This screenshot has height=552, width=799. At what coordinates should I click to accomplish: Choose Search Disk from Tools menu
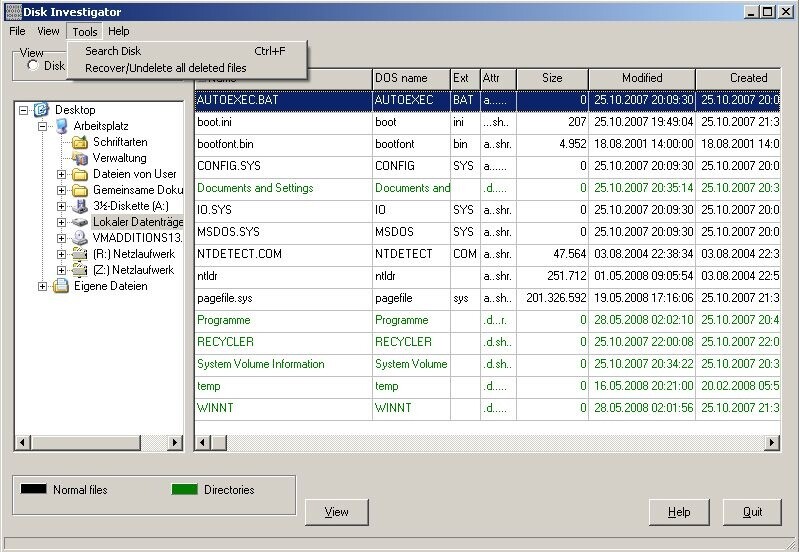[x=187, y=51]
